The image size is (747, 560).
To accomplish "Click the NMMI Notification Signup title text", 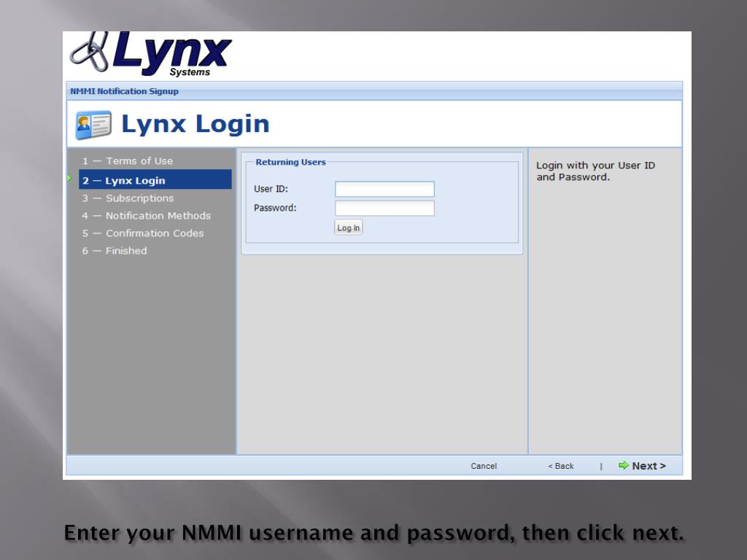I will coord(124,91).
